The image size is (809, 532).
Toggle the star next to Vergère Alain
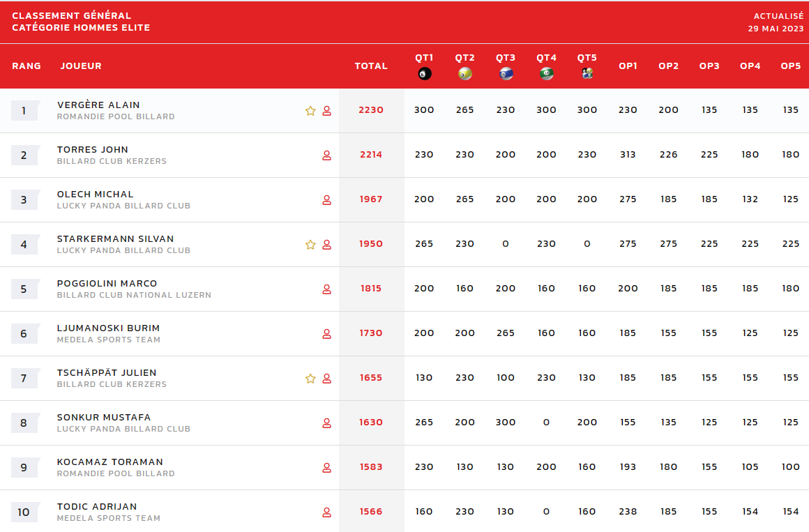310,111
